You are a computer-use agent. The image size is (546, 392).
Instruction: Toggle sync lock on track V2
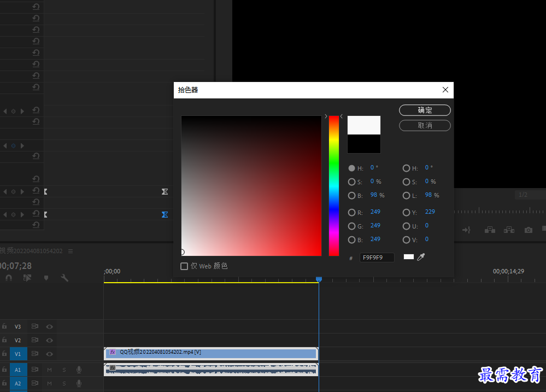click(35, 340)
